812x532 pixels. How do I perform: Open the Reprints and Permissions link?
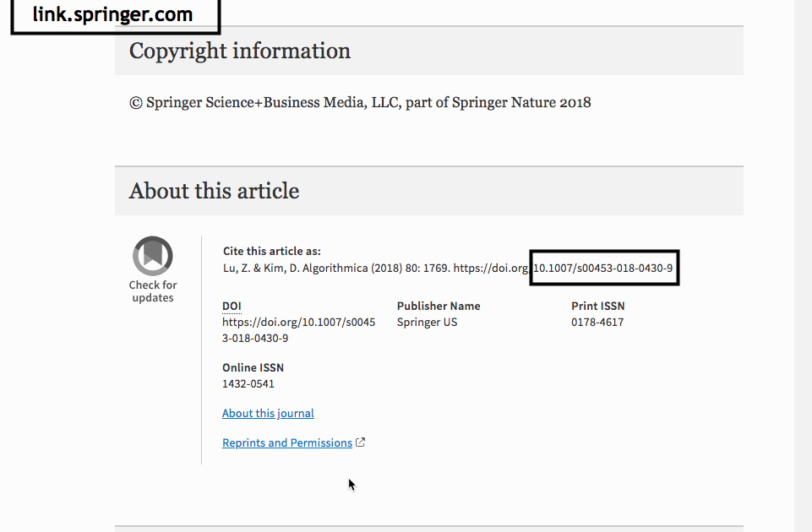pos(286,442)
